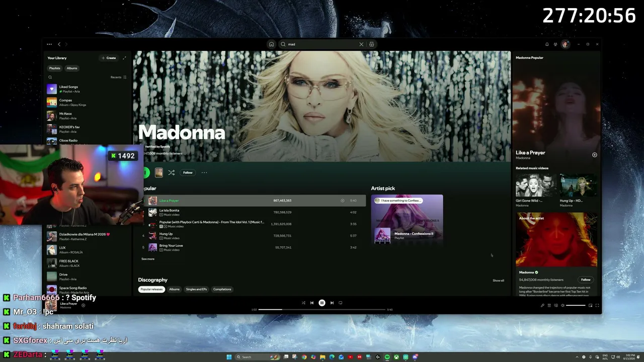
Task: Open the Drive playlist
Action: [x=87, y=277]
